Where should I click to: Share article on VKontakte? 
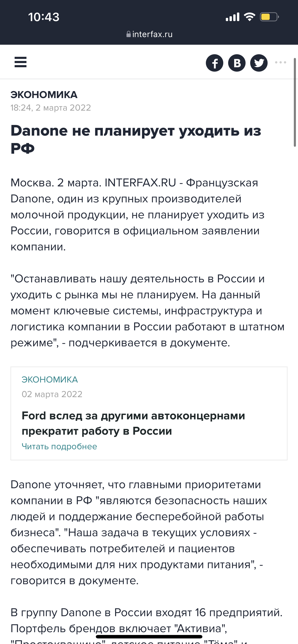click(x=237, y=63)
